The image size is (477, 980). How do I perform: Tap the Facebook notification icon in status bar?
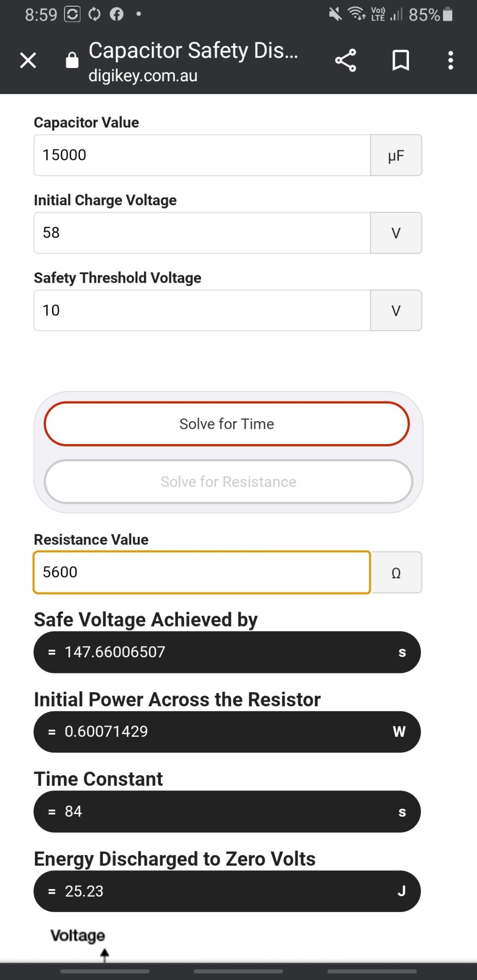pos(117,14)
